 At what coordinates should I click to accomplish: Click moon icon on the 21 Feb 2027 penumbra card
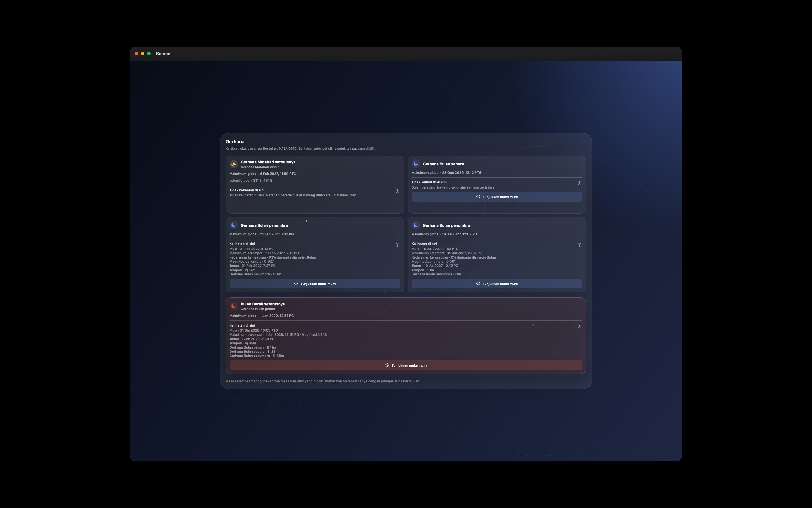pos(233,225)
